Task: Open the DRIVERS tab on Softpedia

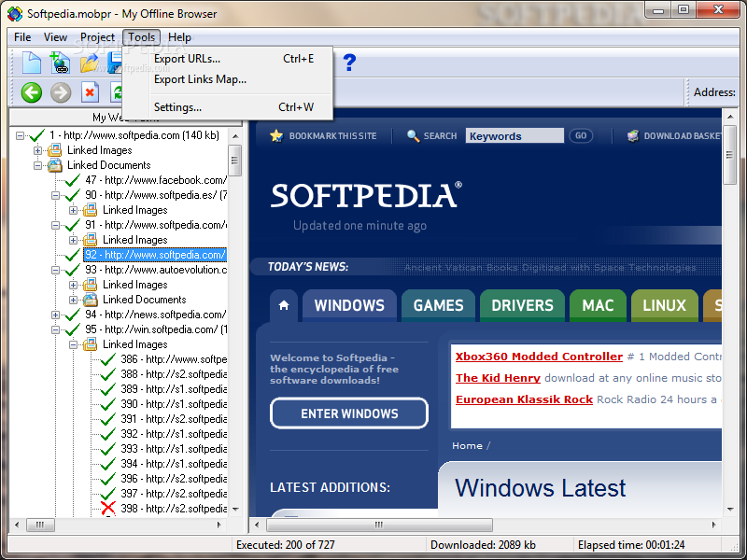Action: point(522,305)
